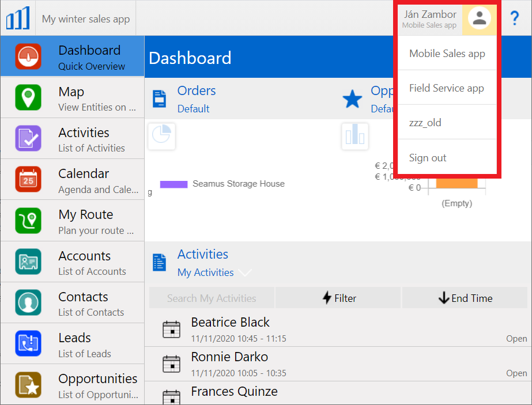Viewport: 532px width, 405px height.
Task: Click the Search My Activities field
Action: point(212,298)
